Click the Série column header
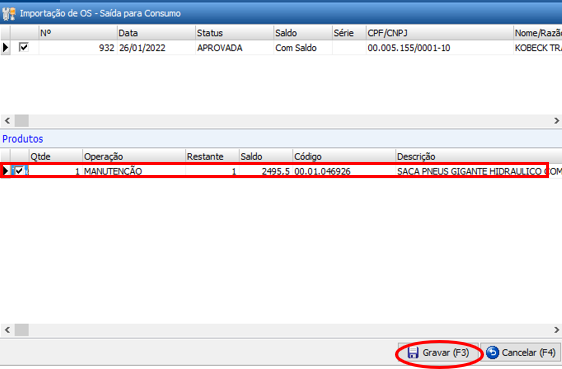The width and height of the screenshot is (562, 369). [349, 33]
